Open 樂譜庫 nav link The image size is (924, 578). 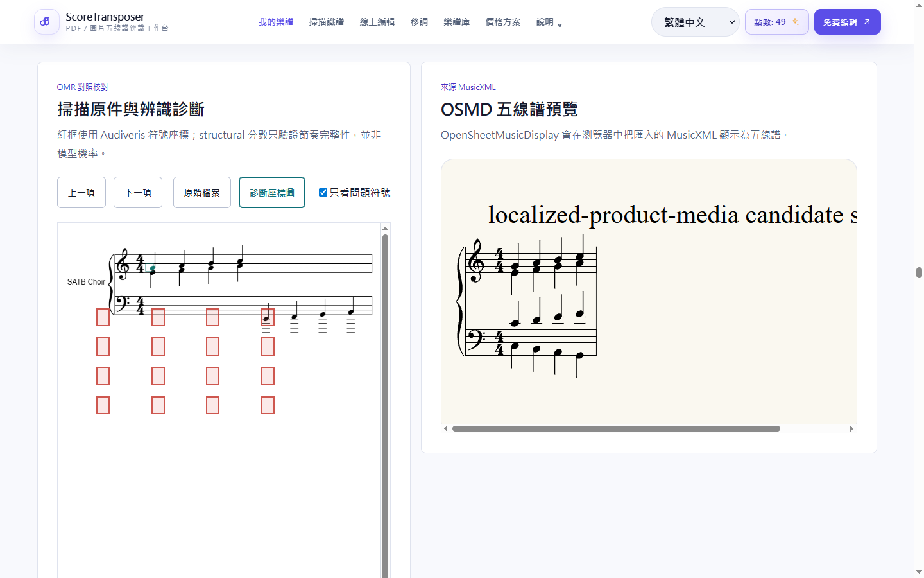[457, 22]
